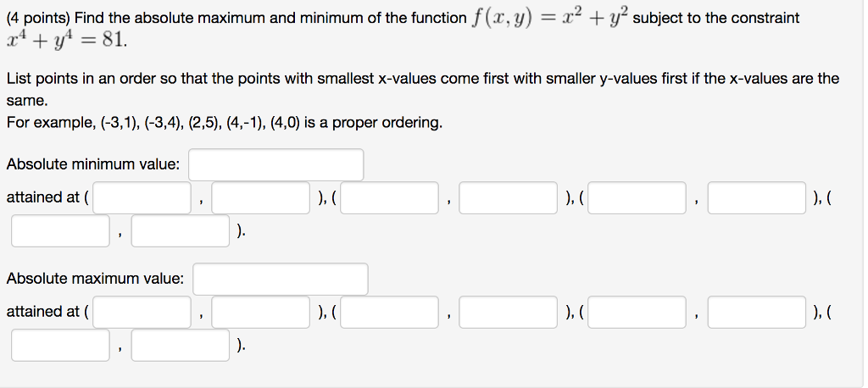Click the Absolute minimum value input field
This screenshot has height=388, width=868.
point(275,164)
